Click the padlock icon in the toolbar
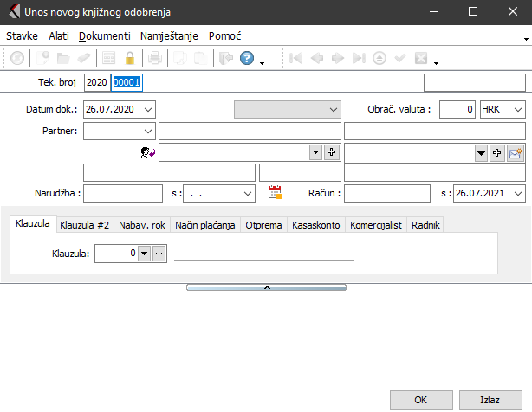532x412 pixels. pos(130,59)
